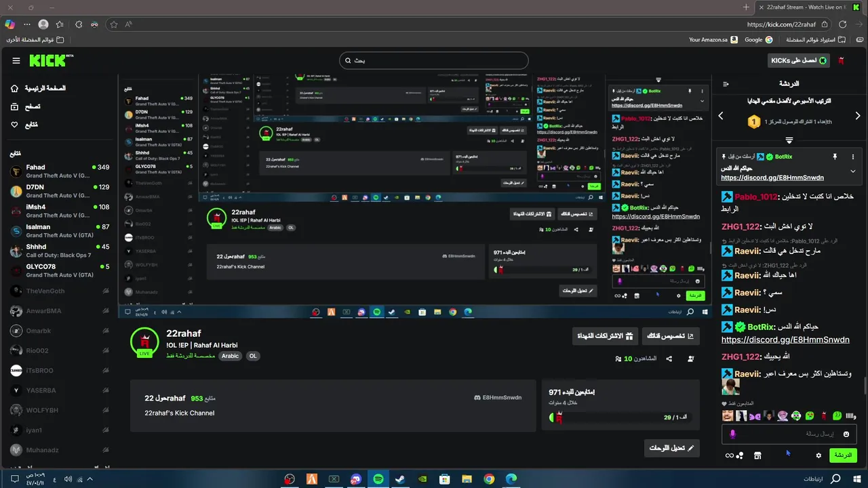Open the browser extensions puzzle icon
Viewport: 868px width, 488px height.
click(x=79, y=24)
